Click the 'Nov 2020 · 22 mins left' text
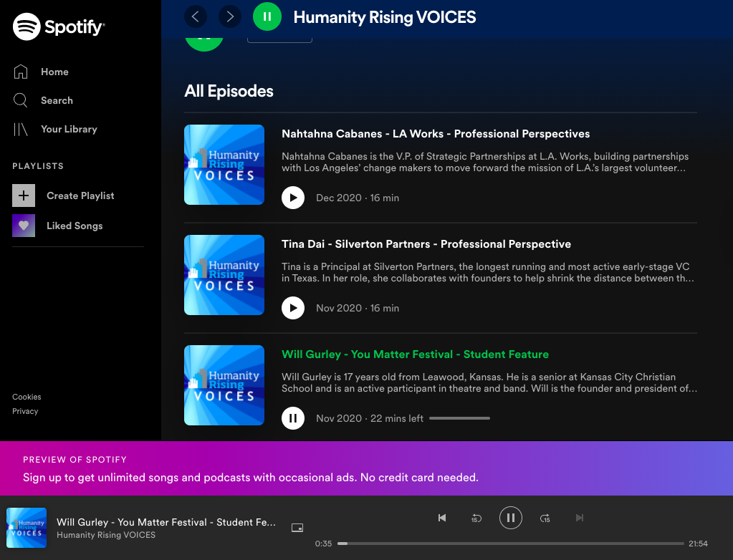Image resolution: width=733 pixels, height=560 pixels. tap(370, 418)
